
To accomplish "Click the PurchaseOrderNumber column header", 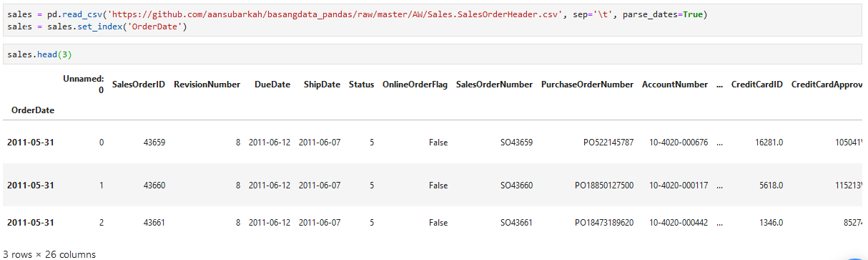I will [x=587, y=85].
